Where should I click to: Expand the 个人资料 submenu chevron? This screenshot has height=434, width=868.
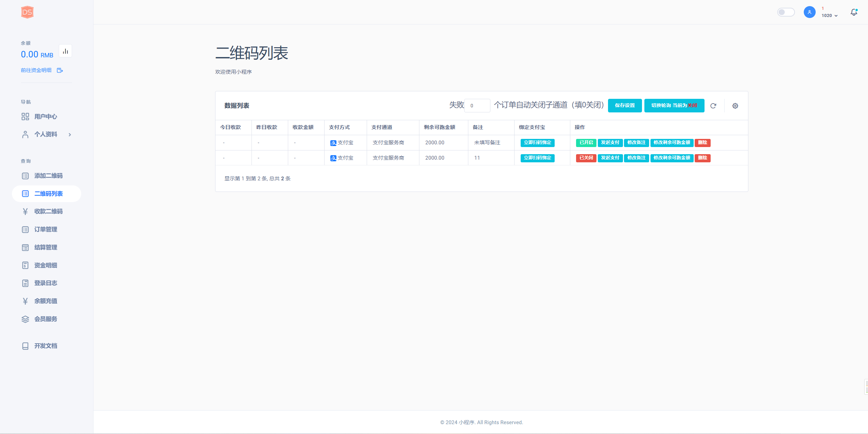70,134
